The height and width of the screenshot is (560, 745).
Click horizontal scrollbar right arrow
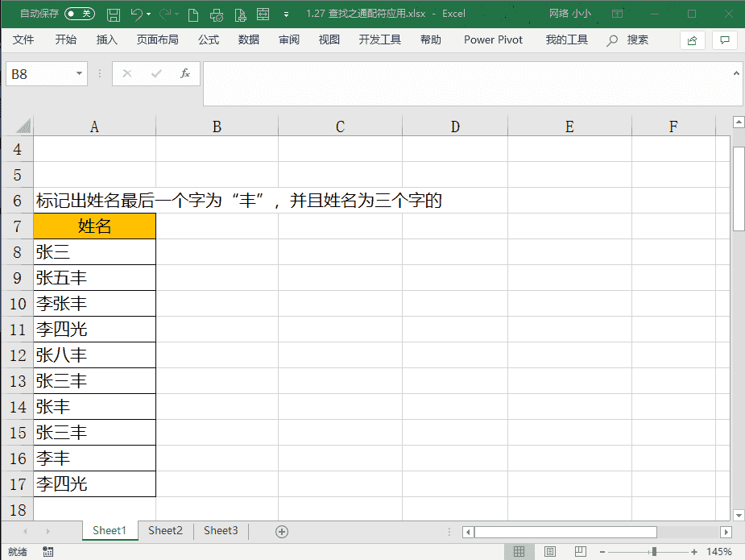click(726, 532)
